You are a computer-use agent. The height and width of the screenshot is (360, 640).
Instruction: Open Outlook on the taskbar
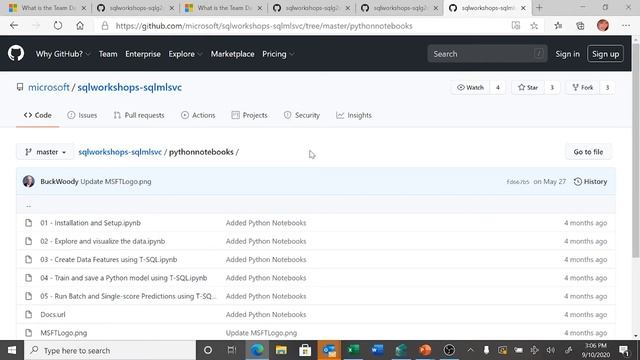pyautogui.click(x=329, y=350)
